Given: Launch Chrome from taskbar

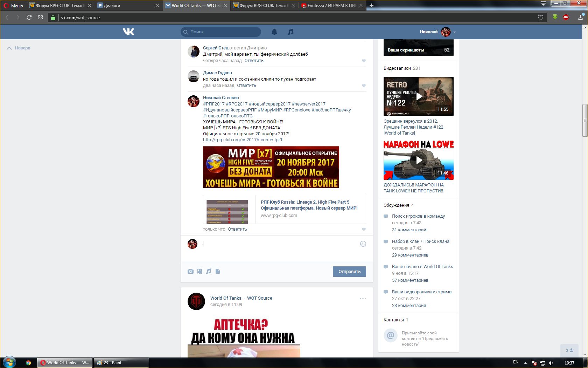Looking at the screenshot, I should click(x=28, y=363).
